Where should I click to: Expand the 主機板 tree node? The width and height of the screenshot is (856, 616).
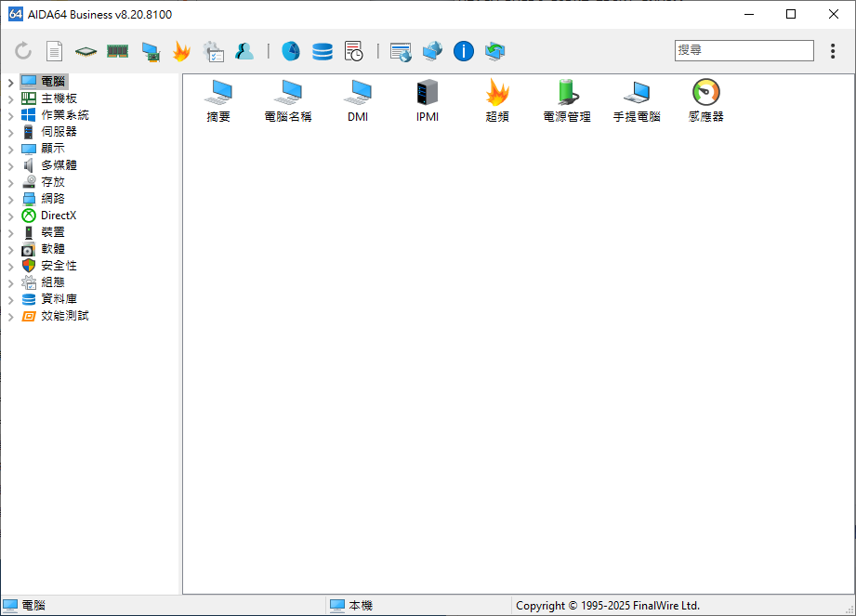pos(11,98)
